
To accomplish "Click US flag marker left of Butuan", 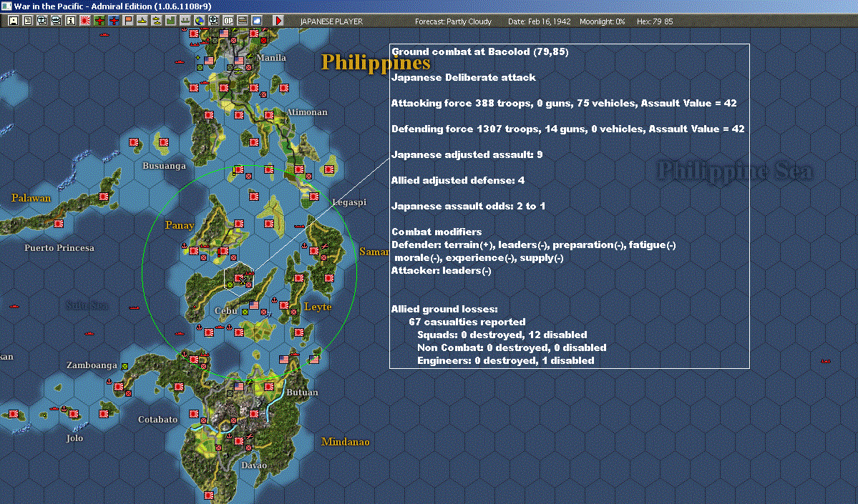I will [238, 387].
